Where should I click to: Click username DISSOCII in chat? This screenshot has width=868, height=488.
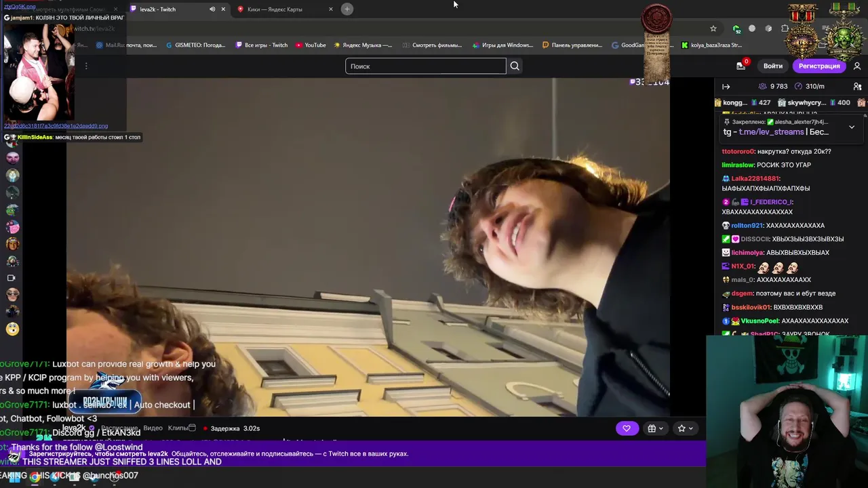coord(755,239)
